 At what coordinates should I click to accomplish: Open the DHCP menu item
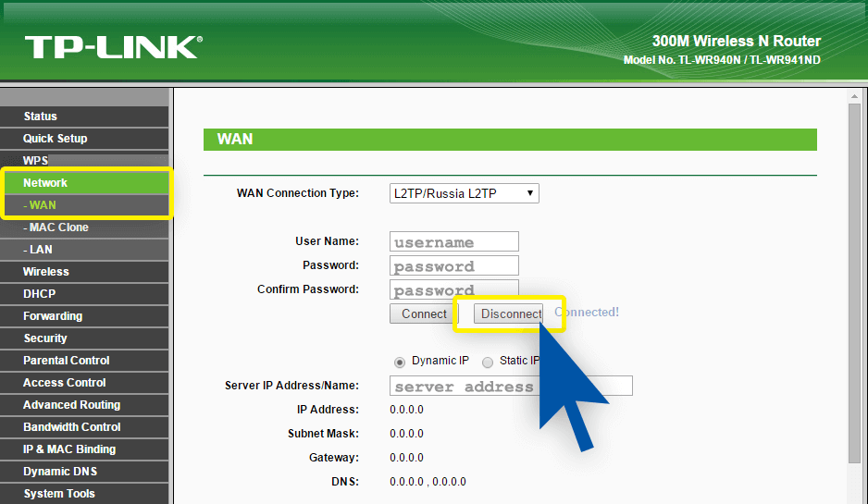(84, 294)
